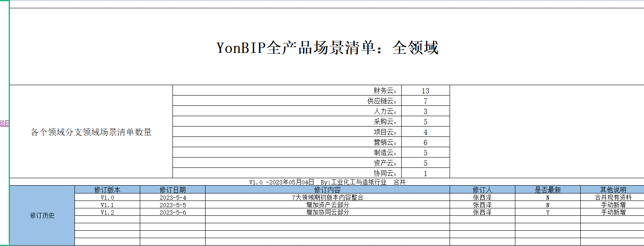Select the title cell YonBIP全产品场景清单：全领域
Image resolution: width=644 pixels, height=246 pixels.
(327, 47)
